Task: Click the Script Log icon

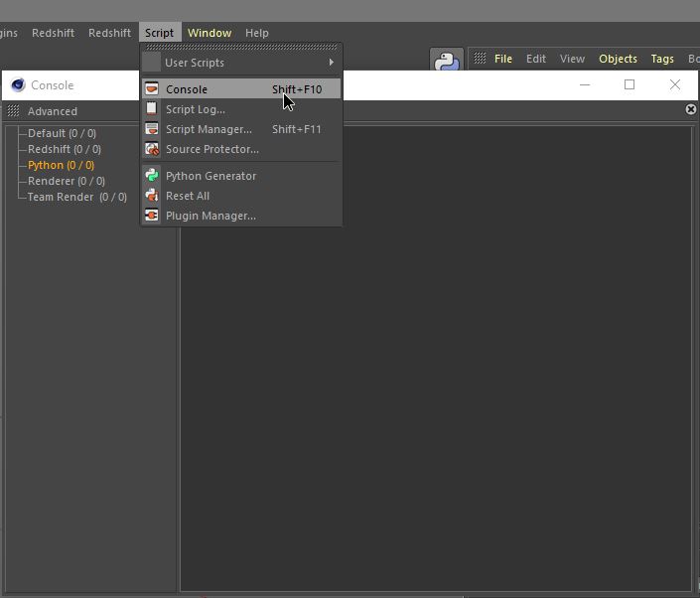Action: tap(152, 109)
